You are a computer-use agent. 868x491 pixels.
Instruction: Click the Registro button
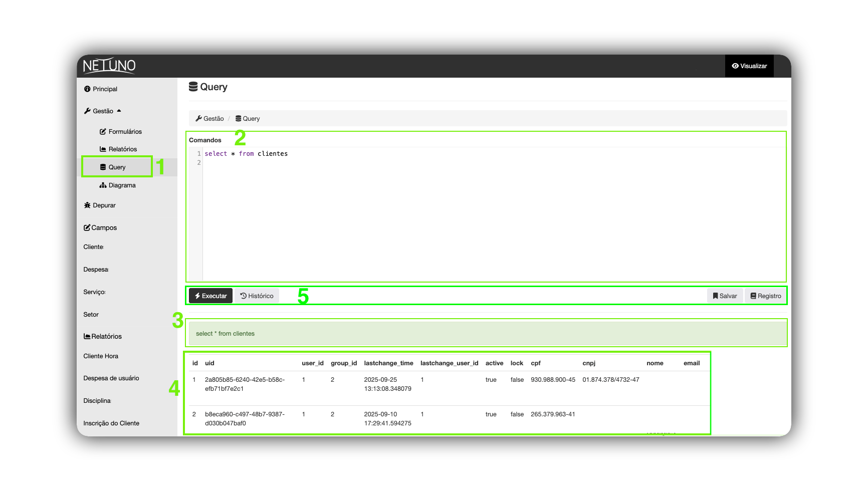[x=765, y=296]
